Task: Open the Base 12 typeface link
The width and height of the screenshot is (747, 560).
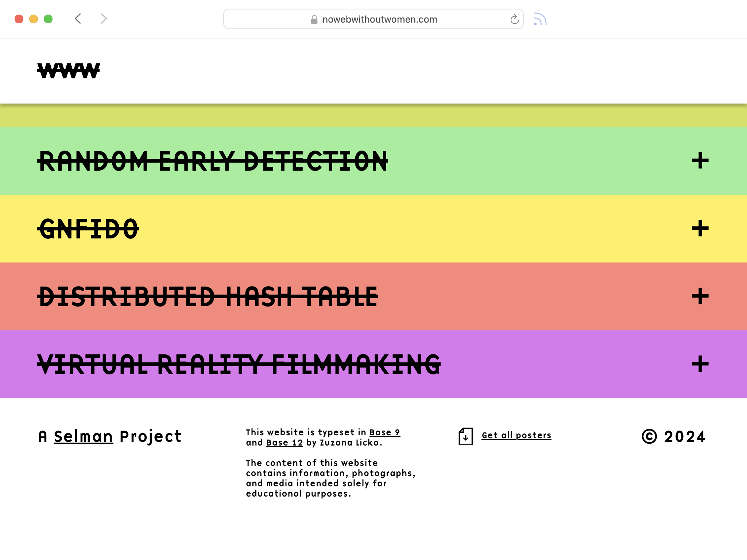Action: coord(285,443)
